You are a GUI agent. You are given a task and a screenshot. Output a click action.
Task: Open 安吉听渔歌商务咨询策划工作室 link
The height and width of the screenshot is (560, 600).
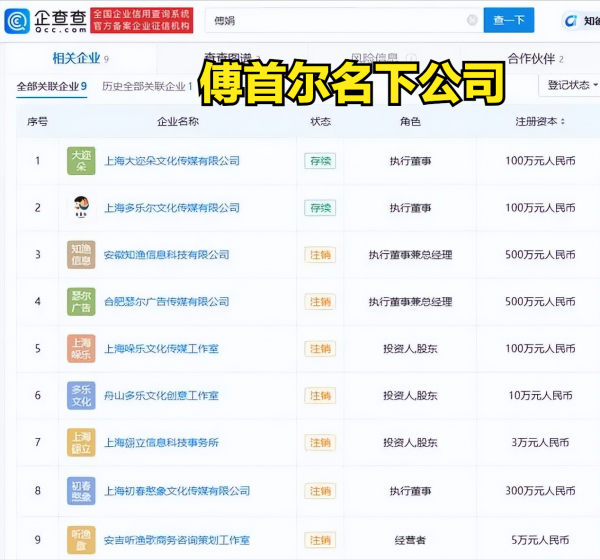point(177,540)
